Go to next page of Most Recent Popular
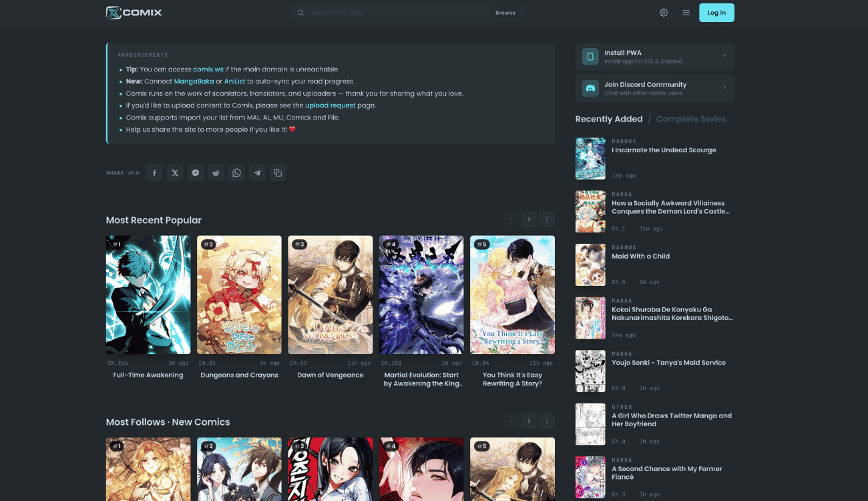868x501 pixels. click(x=529, y=219)
